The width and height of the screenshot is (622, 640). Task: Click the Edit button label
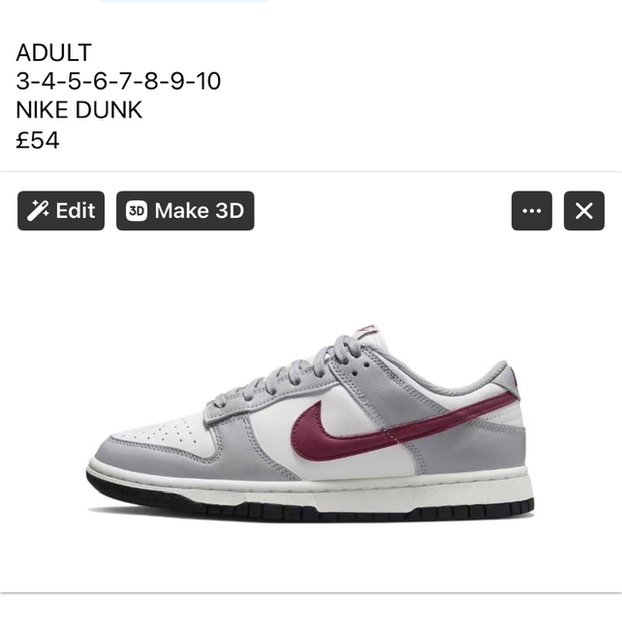(76, 211)
